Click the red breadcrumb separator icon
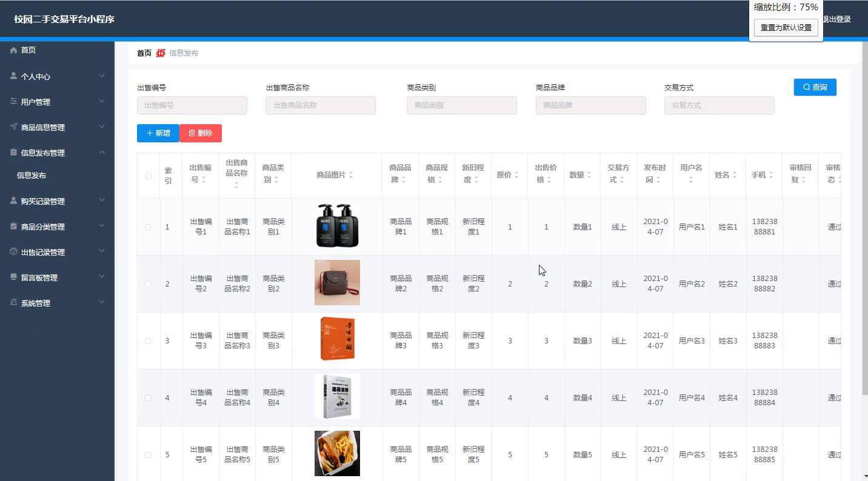This screenshot has height=481, width=868. (x=161, y=53)
